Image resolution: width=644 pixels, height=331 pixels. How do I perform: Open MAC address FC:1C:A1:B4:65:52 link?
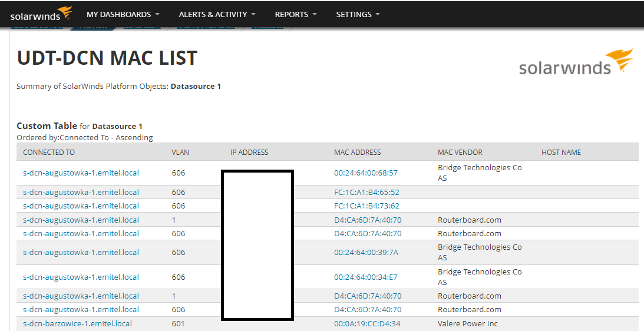(x=366, y=192)
